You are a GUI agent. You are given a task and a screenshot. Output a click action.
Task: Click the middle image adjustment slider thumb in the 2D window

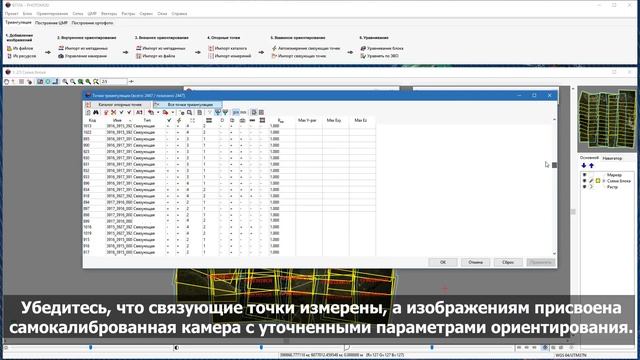tap(261, 347)
